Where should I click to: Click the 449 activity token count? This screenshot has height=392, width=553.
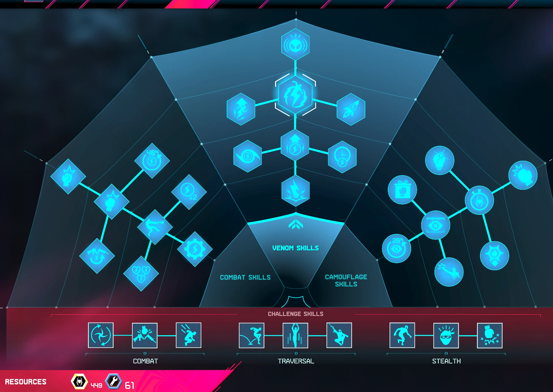coord(96,385)
